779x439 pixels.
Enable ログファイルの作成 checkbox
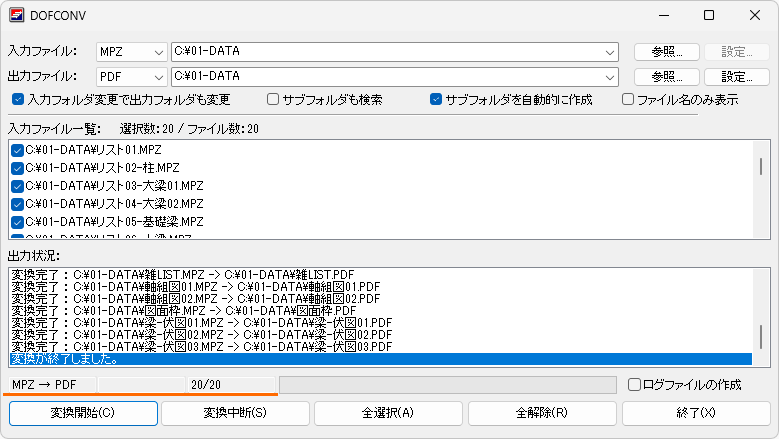coord(634,384)
